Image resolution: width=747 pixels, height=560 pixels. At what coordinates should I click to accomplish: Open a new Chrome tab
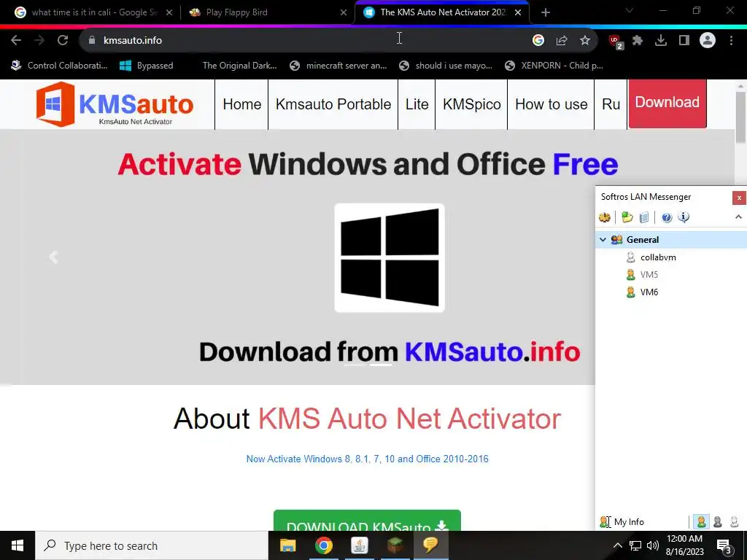pos(546,12)
